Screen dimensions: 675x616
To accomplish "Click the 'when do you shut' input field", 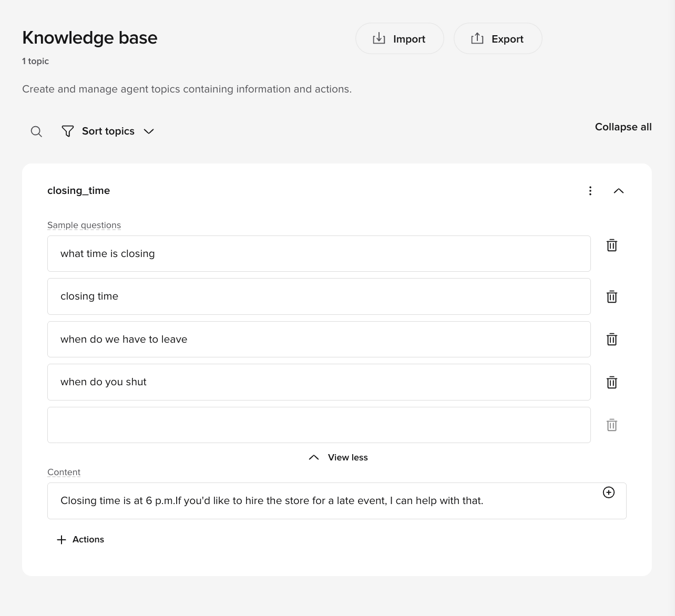I will click(x=319, y=382).
